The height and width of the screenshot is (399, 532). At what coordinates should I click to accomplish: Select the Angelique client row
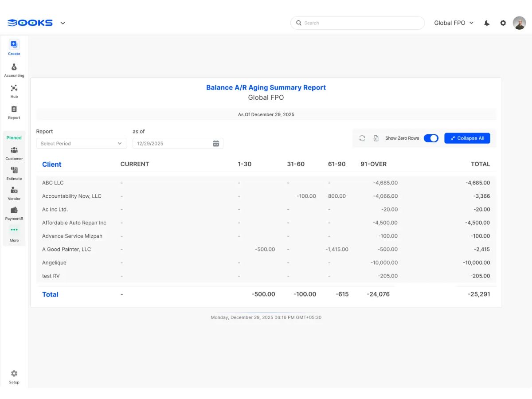266,262
